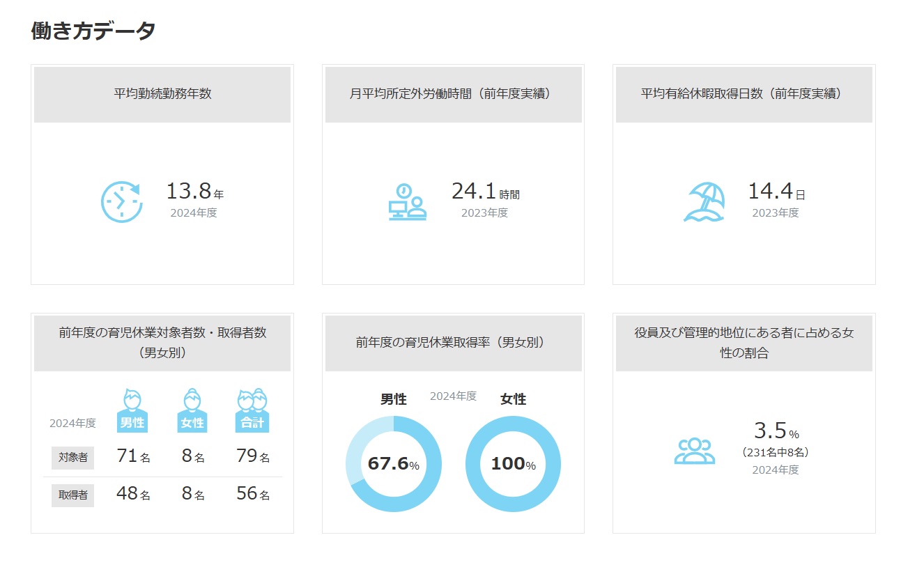
Task: Click the 合計 combined people icon
Action: 252,410
